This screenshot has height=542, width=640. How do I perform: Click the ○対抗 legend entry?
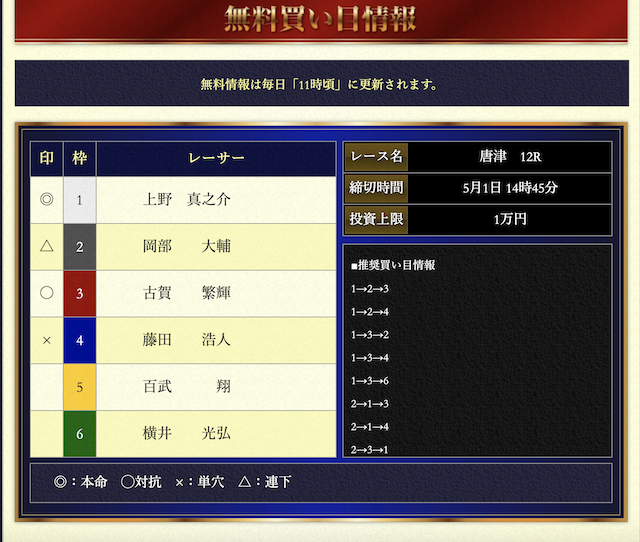141,482
